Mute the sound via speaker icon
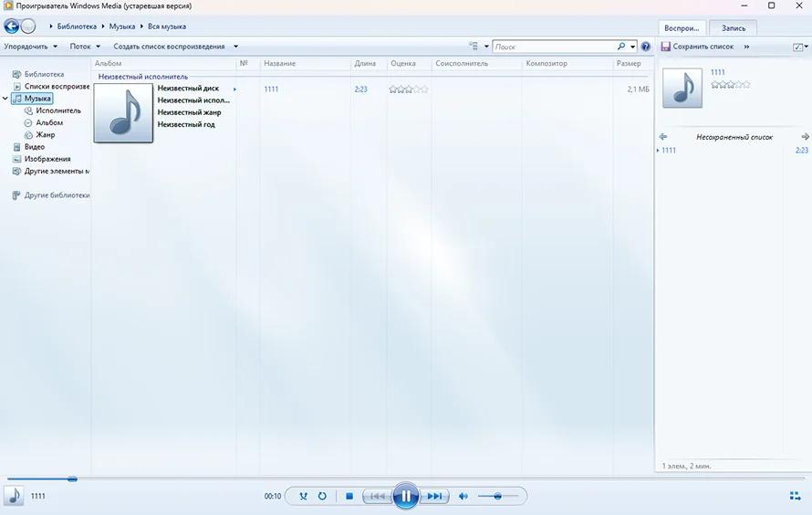 pos(463,496)
